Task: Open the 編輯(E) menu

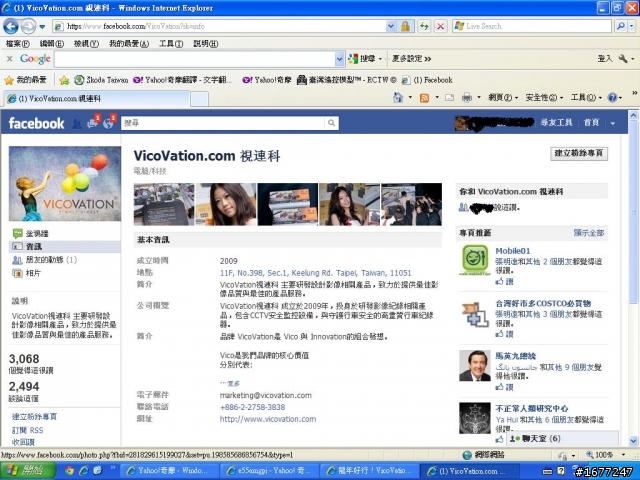Action: click(52, 44)
